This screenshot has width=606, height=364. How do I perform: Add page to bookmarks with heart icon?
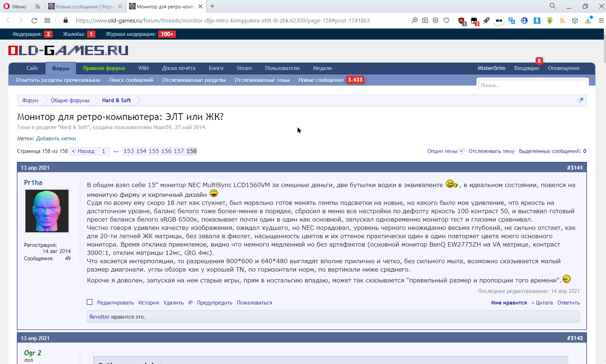[x=446, y=21]
